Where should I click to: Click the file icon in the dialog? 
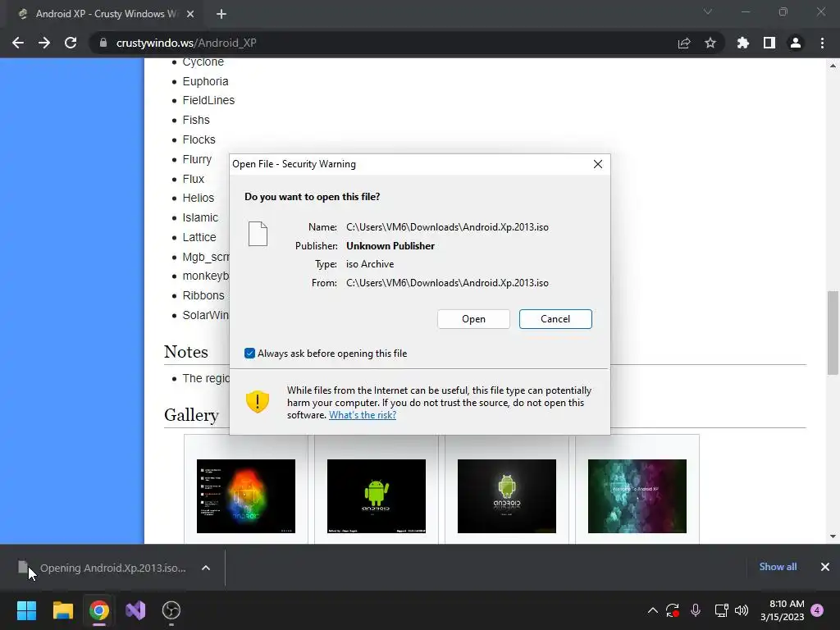(258, 234)
